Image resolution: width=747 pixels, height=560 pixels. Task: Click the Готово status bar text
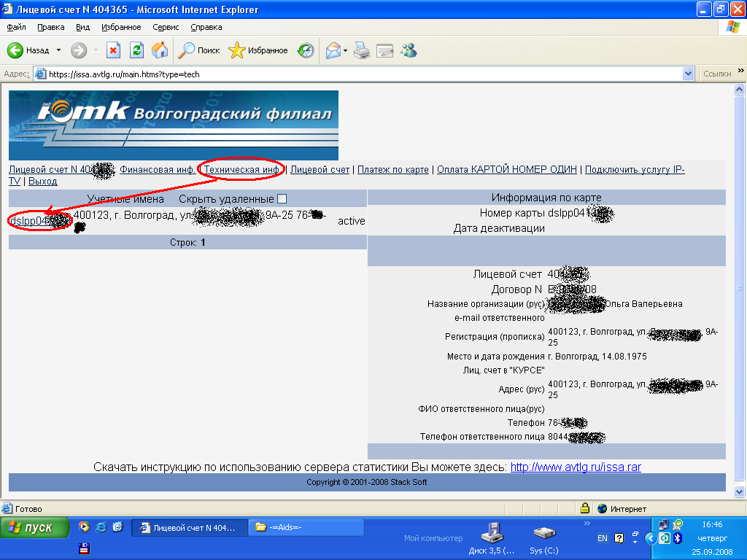tap(28, 509)
